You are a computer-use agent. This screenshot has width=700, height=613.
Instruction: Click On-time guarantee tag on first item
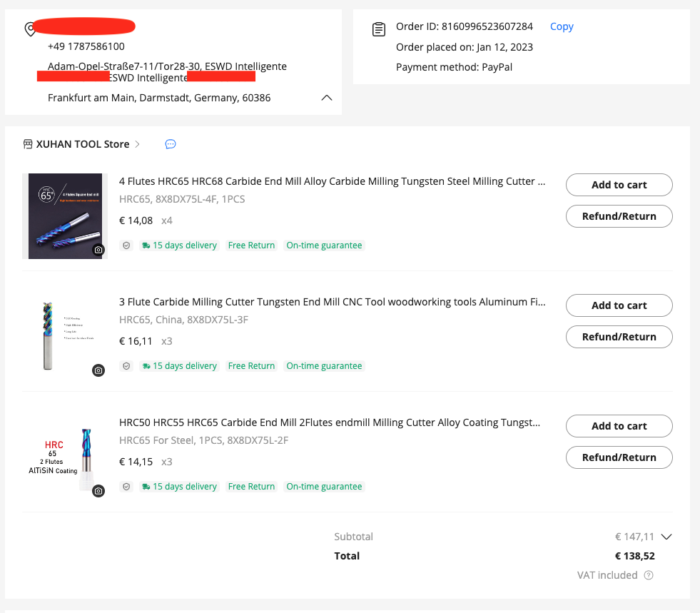click(x=324, y=245)
